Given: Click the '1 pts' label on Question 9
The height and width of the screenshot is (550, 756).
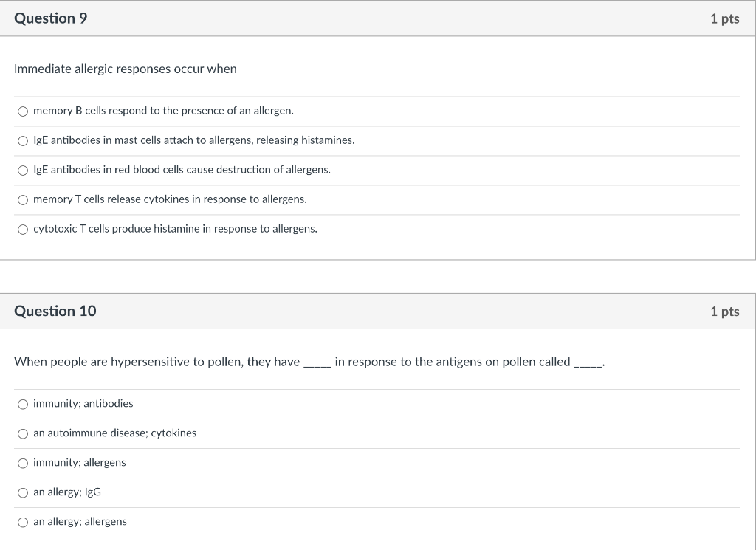Looking at the screenshot, I should 725,18.
